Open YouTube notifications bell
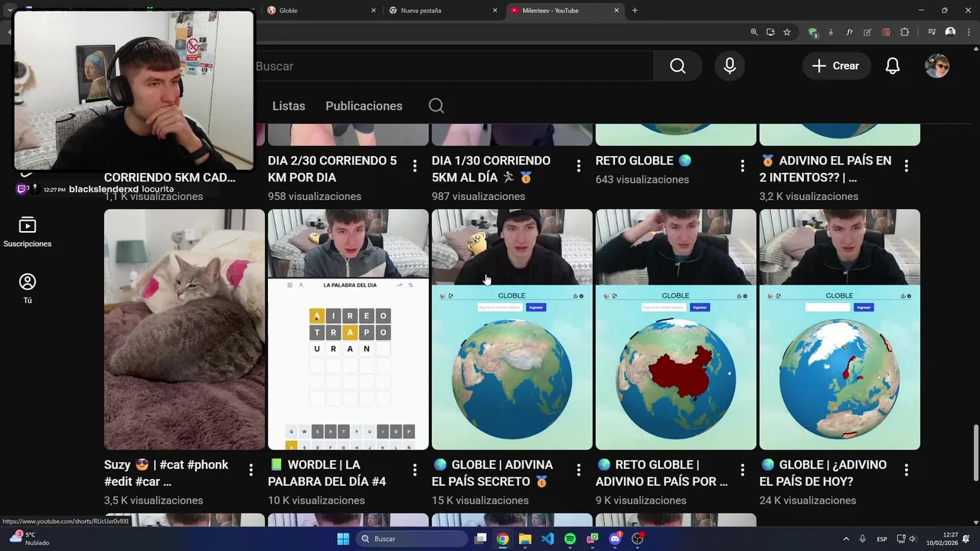This screenshot has width=980, height=551. point(893,66)
